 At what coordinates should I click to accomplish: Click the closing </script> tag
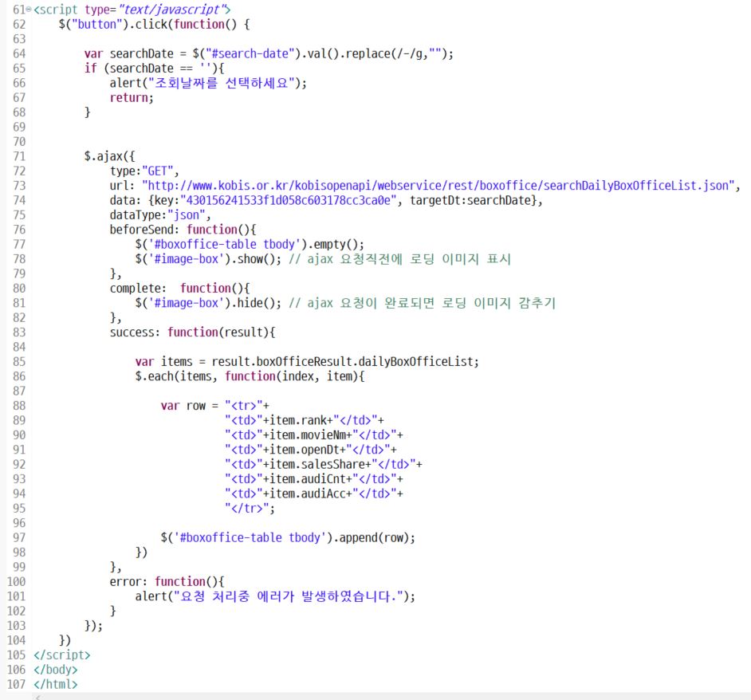click(61, 655)
